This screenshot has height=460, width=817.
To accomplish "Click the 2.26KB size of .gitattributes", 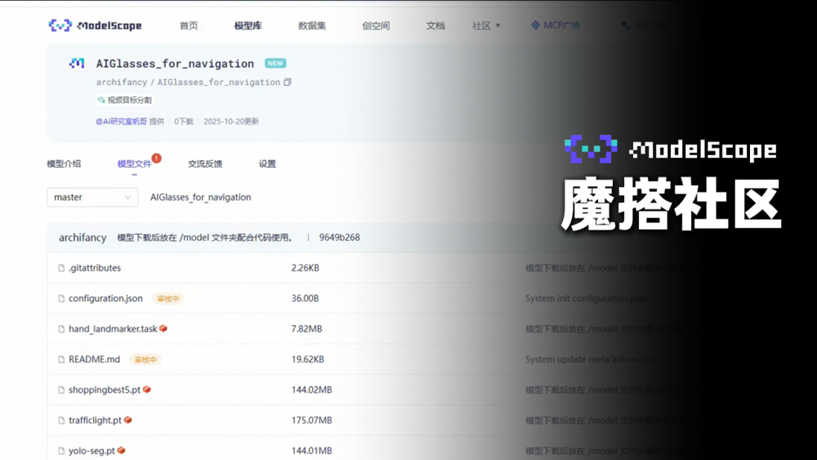I will coord(305,268).
